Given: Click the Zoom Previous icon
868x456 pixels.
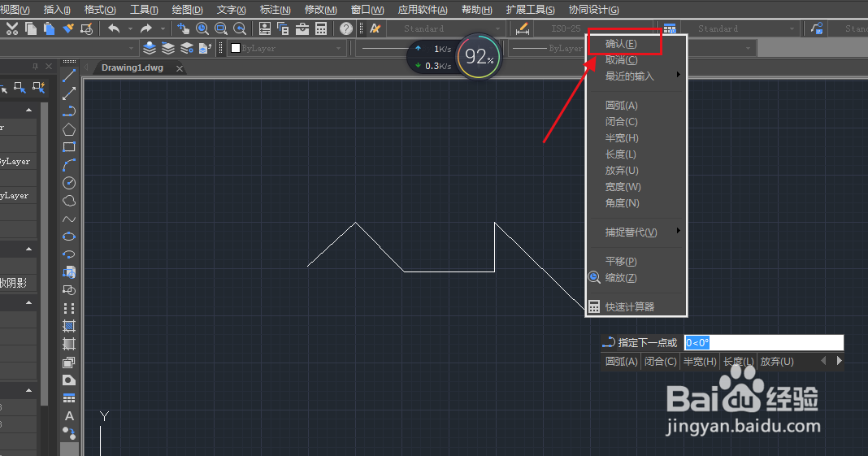Looking at the screenshot, I should click(x=240, y=28).
